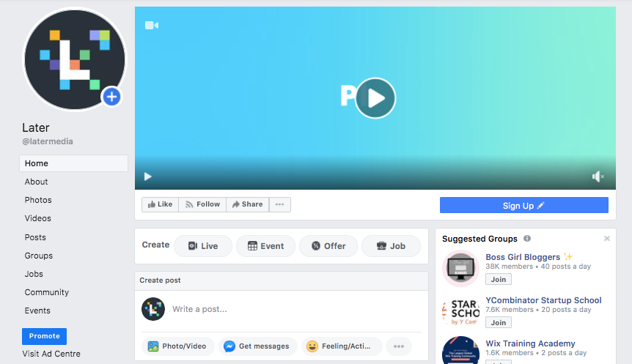Image resolution: width=632 pixels, height=364 pixels.
Task: Click the Sign Up button
Action: point(524,205)
